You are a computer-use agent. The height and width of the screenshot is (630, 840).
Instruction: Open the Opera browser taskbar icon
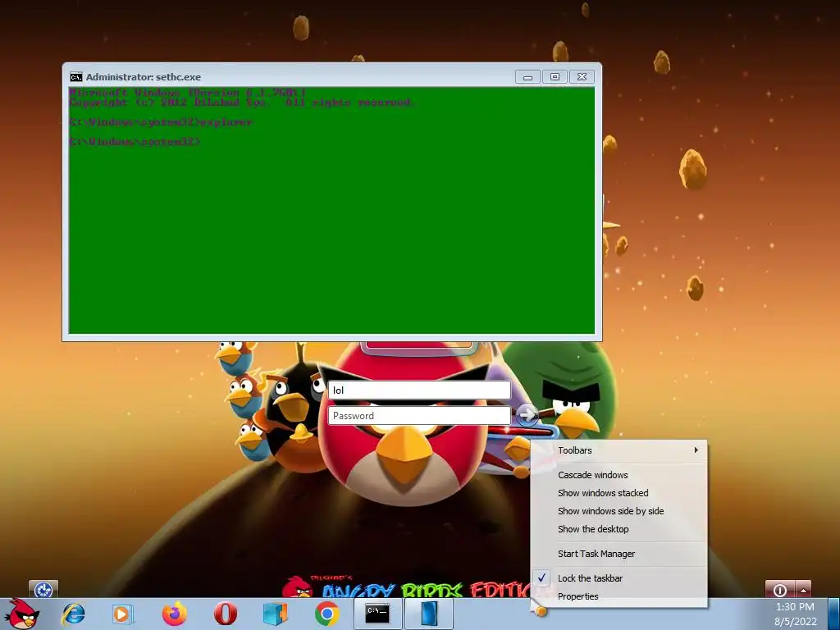coord(226,614)
